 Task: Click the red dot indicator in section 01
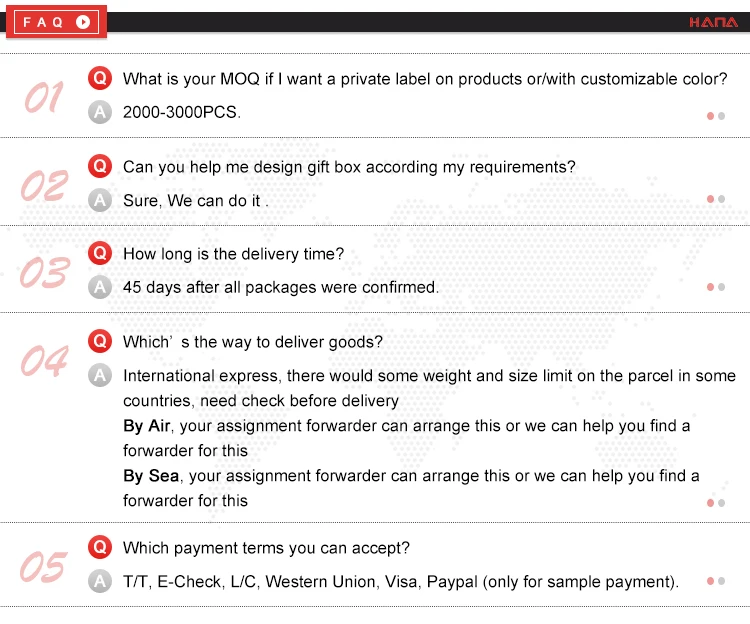pos(710,116)
